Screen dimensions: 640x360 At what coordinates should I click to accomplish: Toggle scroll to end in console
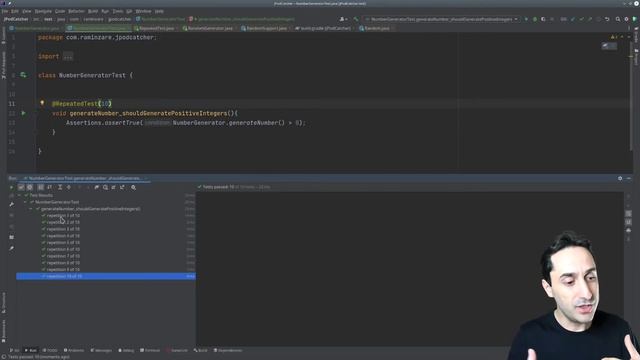point(629,222)
